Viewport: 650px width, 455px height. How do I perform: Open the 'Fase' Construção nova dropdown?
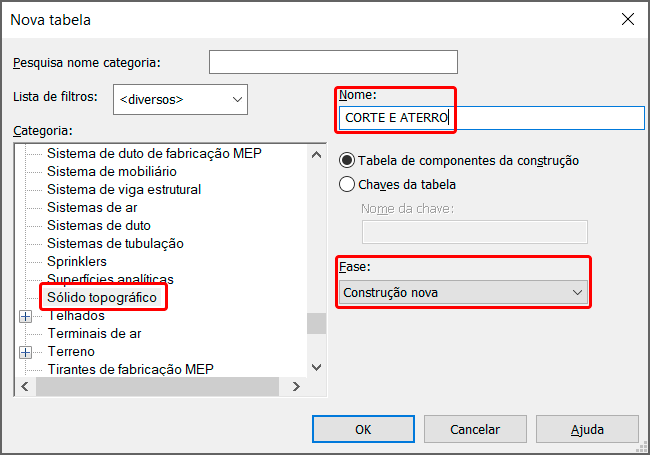[463, 292]
